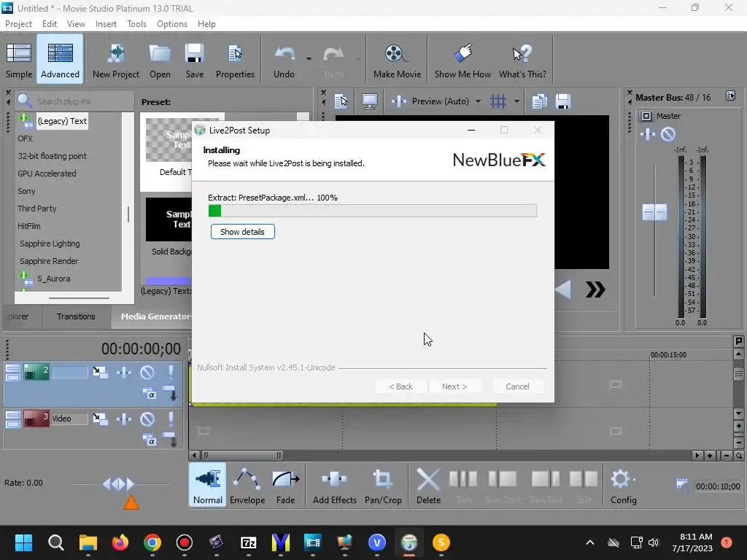Click Show details in Live2Post Setup
The image size is (747, 560).
click(x=242, y=231)
